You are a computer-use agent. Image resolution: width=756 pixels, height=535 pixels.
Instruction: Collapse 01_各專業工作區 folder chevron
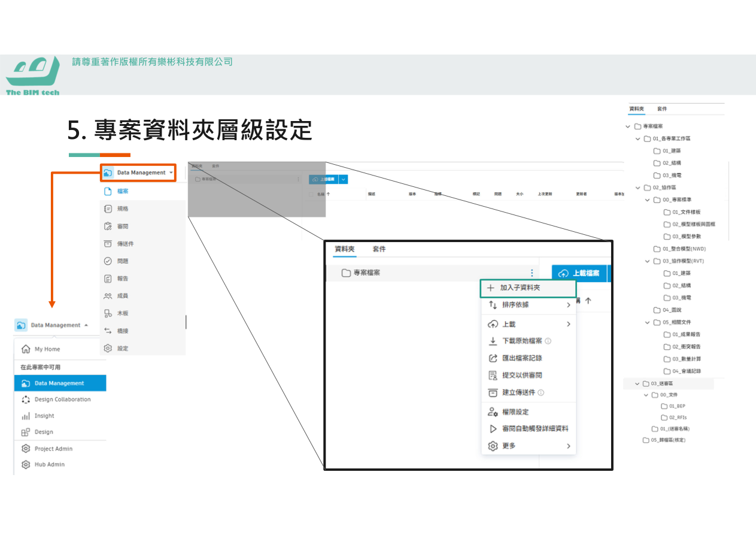pyautogui.click(x=638, y=138)
